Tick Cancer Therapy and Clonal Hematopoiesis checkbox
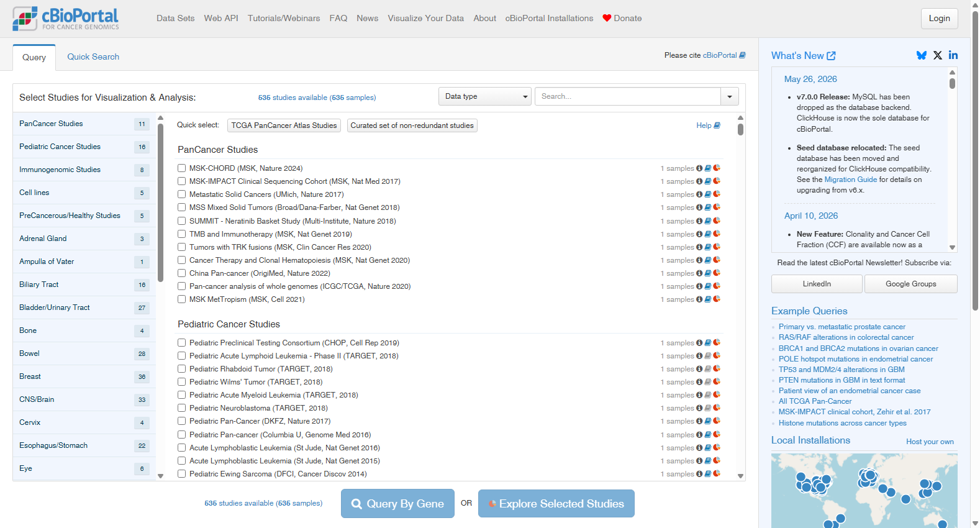 (x=182, y=260)
